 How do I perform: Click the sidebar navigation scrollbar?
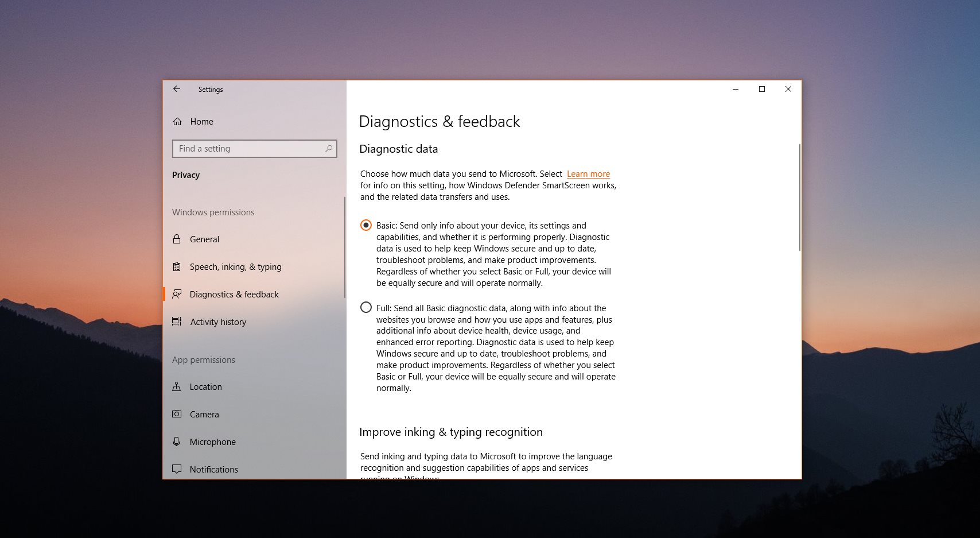pos(344,247)
